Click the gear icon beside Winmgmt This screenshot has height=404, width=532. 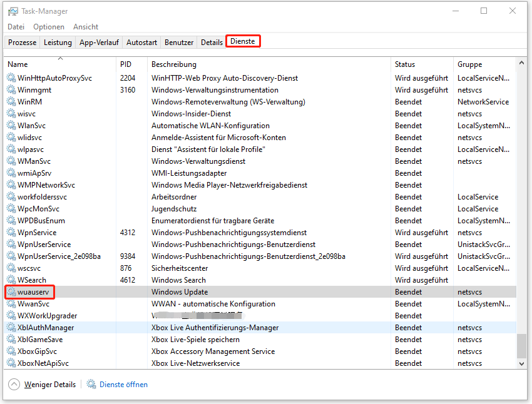(x=11, y=89)
